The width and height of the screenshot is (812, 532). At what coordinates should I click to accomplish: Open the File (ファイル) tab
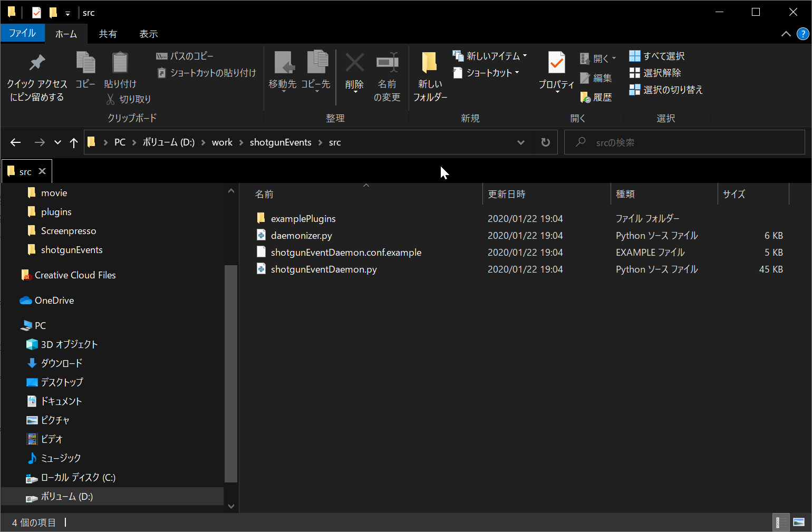coord(23,33)
